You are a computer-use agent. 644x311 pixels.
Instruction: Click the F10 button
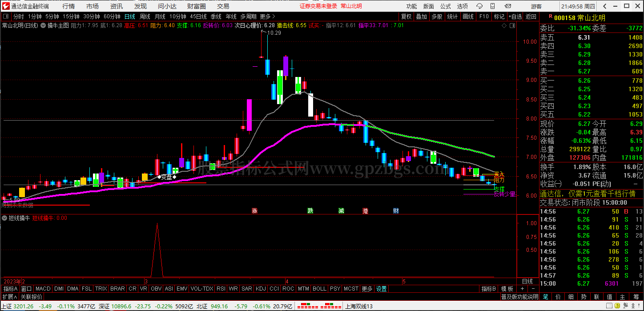(x=483, y=16)
